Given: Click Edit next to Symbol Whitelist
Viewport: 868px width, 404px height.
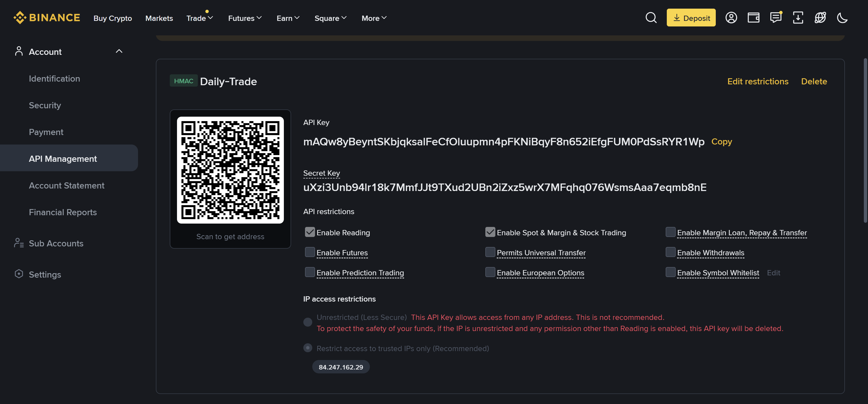Looking at the screenshot, I should tap(773, 273).
